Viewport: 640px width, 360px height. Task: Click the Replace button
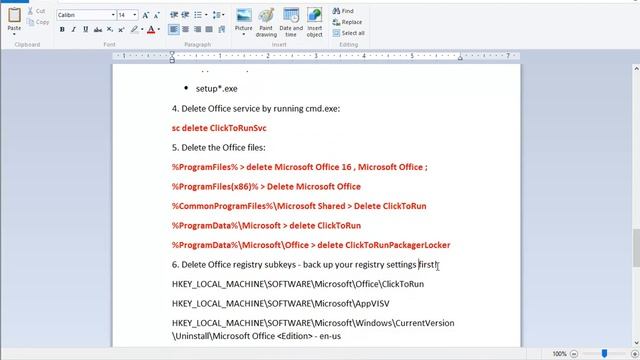(347, 22)
